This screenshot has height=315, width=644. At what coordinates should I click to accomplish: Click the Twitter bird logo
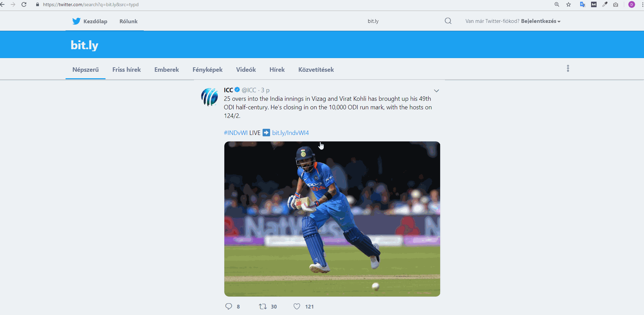point(76,21)
